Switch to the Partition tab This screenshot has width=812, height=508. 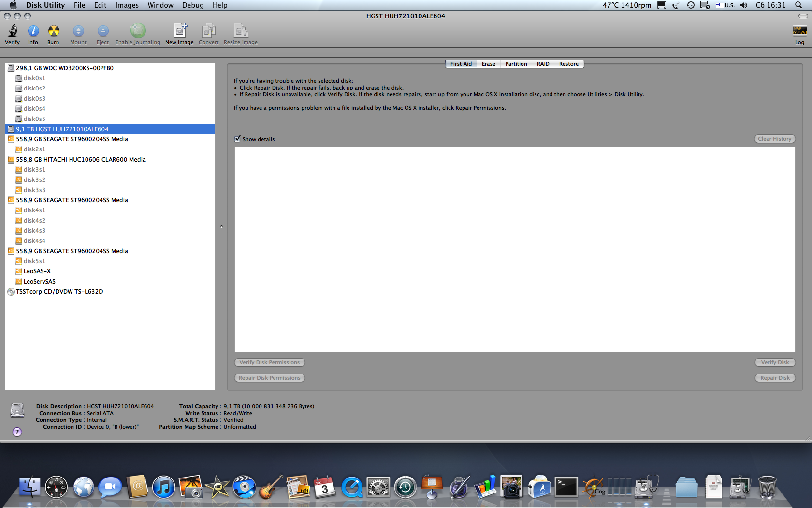tap(516, 64)
